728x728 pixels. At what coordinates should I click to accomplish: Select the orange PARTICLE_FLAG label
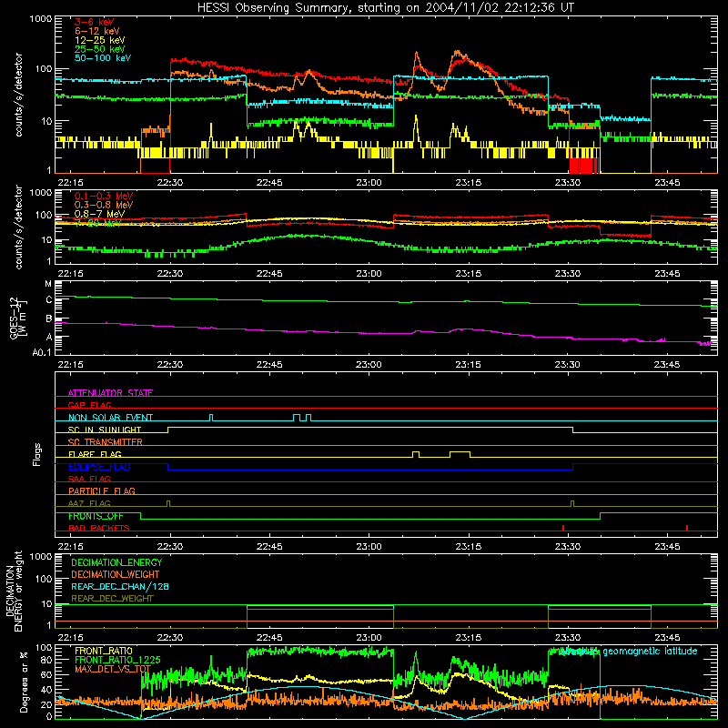(102, 490)
